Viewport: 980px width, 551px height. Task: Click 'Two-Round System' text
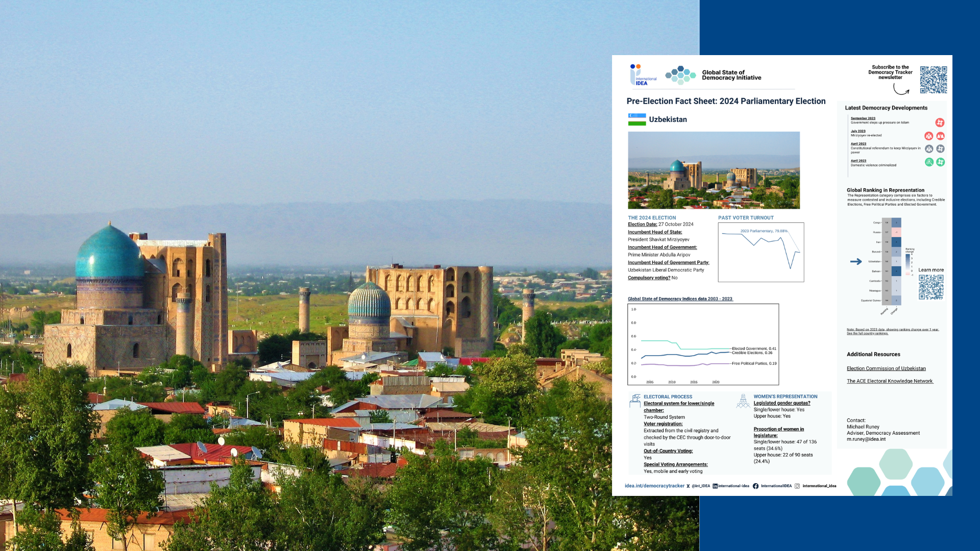click(664, 417)
